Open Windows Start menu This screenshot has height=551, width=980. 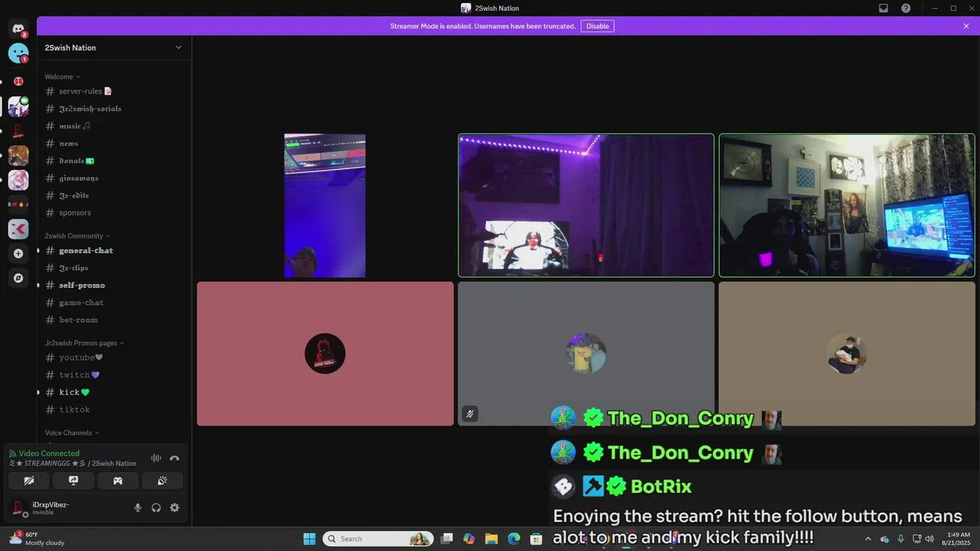coord(309,539)
